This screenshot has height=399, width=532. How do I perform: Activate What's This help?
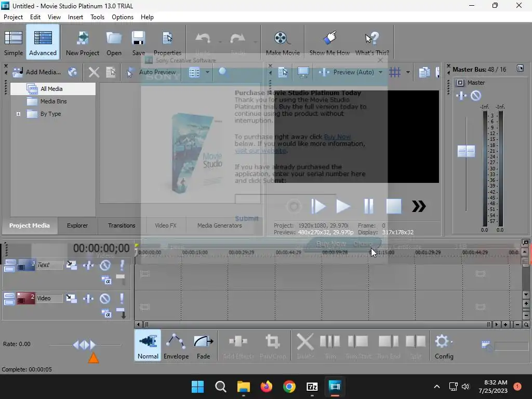coord(372,43)
